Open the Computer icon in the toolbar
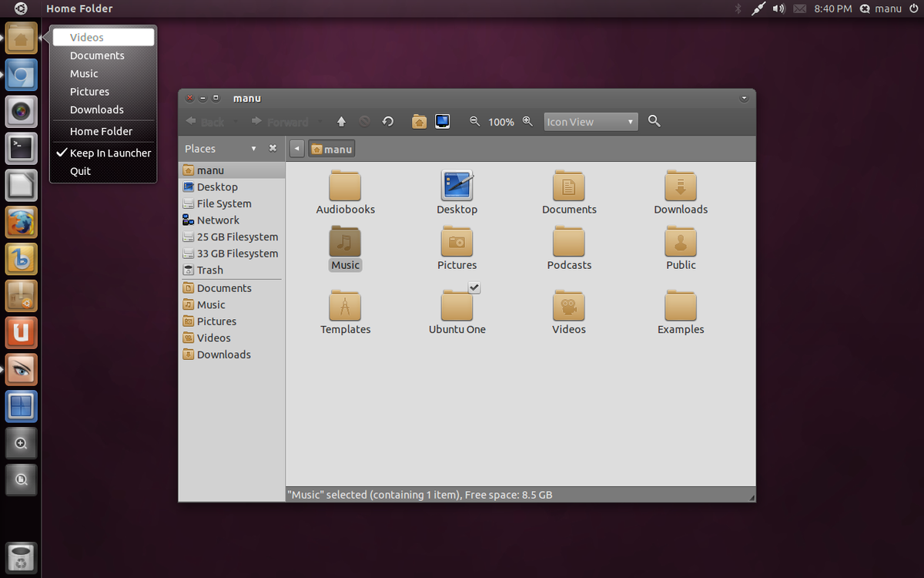 click(442, 121)
